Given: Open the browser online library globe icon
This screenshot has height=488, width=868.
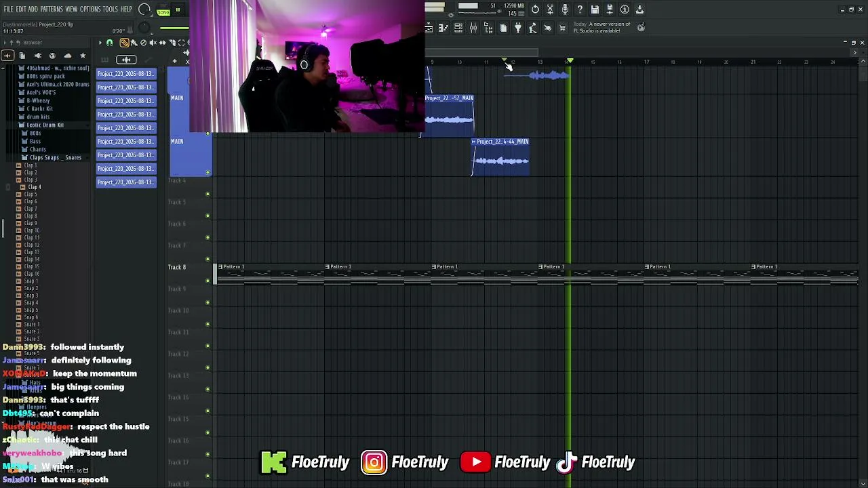Looking at the screenshot, I should (x=52, y=56).
